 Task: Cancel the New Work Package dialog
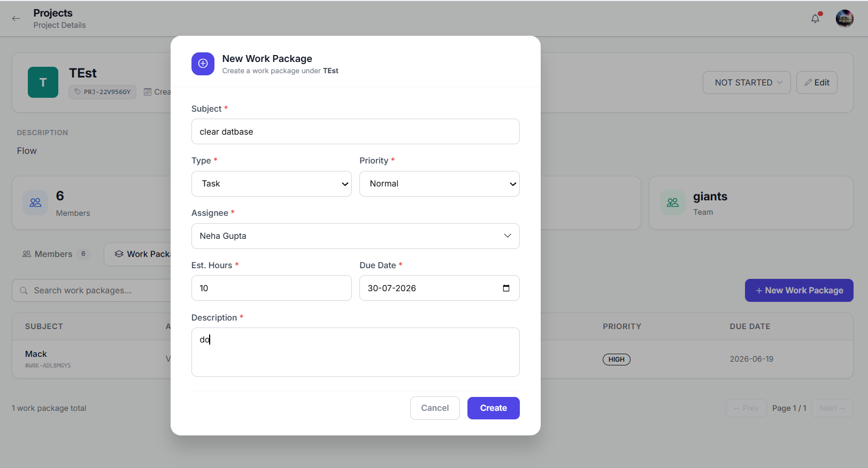tap(435, 408)
